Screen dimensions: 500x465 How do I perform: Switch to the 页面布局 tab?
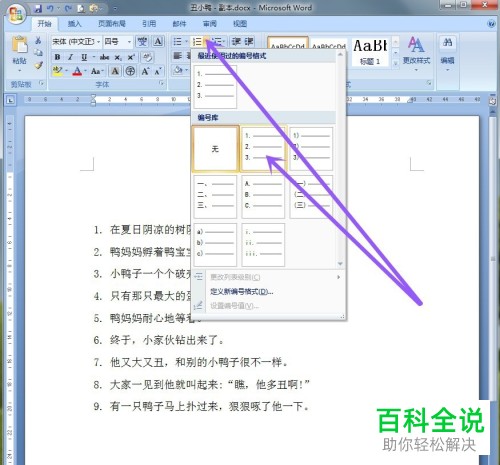(112, 24)
